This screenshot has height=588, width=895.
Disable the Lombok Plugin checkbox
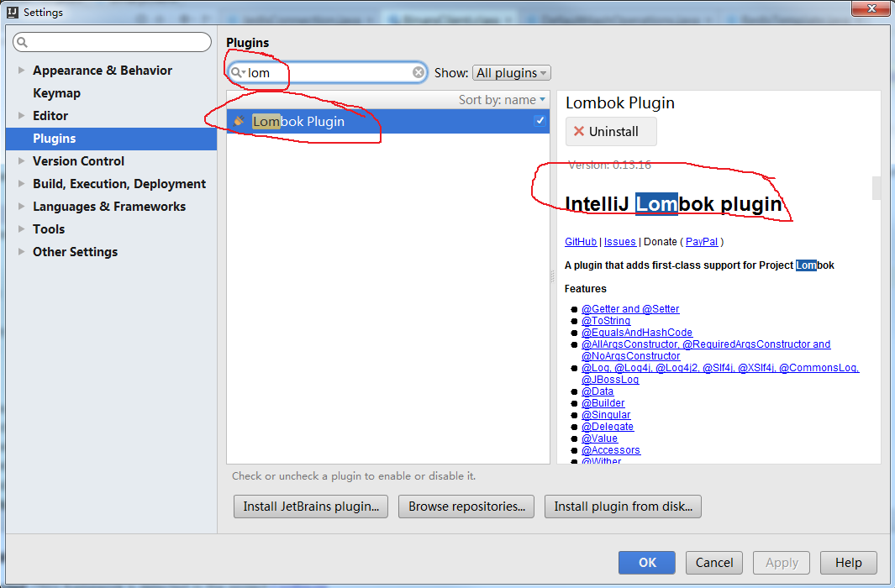pos(540,121)
